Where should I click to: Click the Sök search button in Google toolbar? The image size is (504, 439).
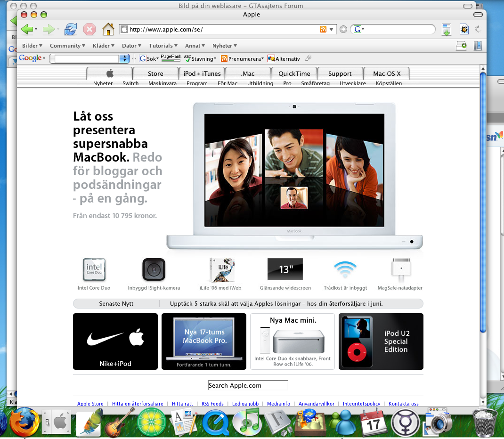(149, 58)
